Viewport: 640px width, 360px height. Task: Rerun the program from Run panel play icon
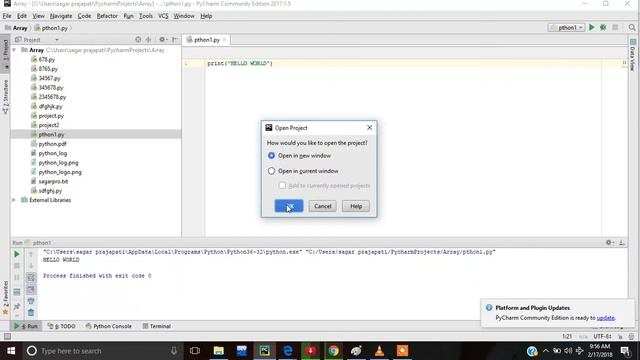(x=17, y=254)
